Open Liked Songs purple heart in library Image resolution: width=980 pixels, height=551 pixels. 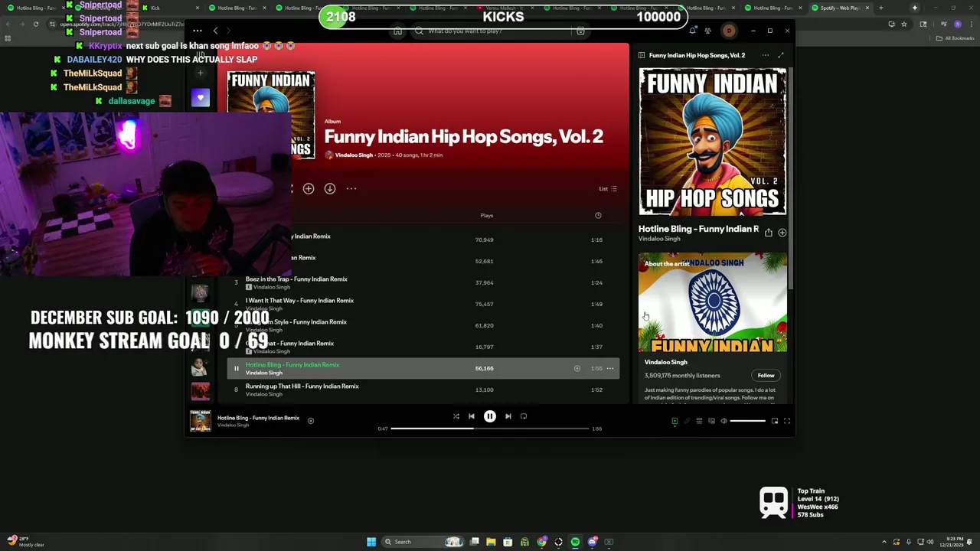click(201, 97)
